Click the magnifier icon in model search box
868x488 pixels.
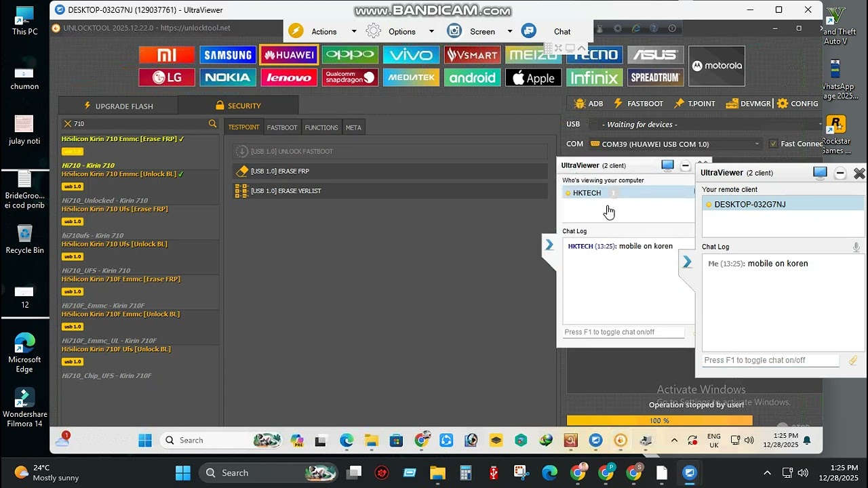[212, 123]
